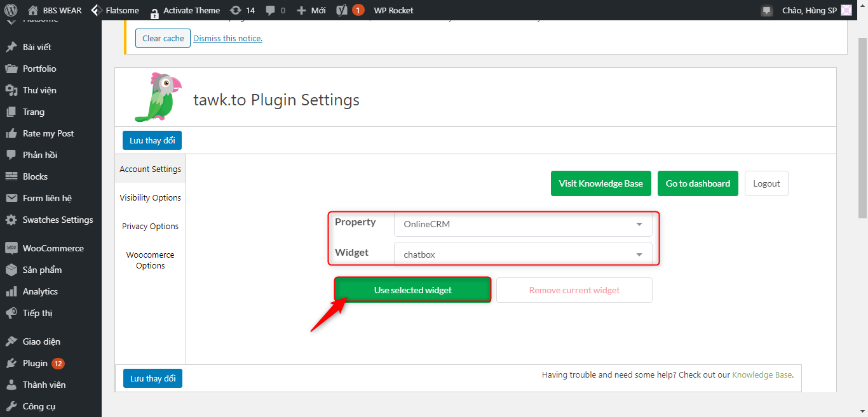
Task: Open the Trang pages icon
Action: 11,112
